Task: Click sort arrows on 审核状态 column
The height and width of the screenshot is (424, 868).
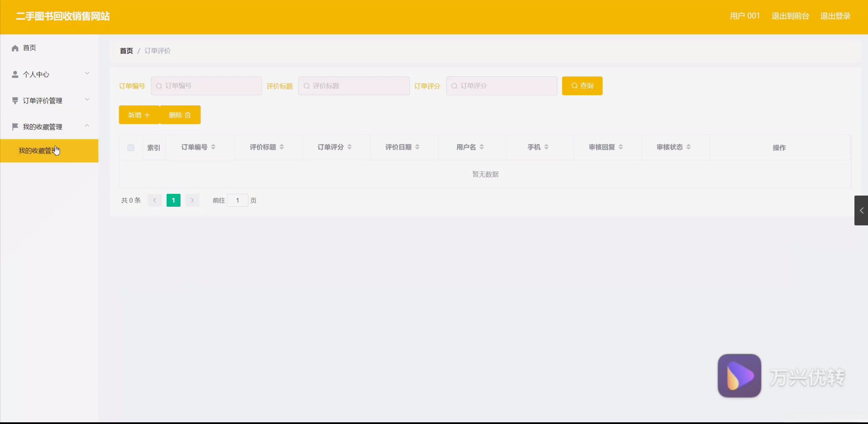Action: point(688,147)
